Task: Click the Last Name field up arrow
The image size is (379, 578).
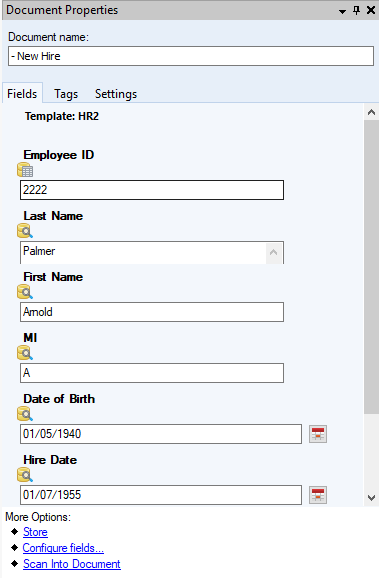Action: pos(274,253)
